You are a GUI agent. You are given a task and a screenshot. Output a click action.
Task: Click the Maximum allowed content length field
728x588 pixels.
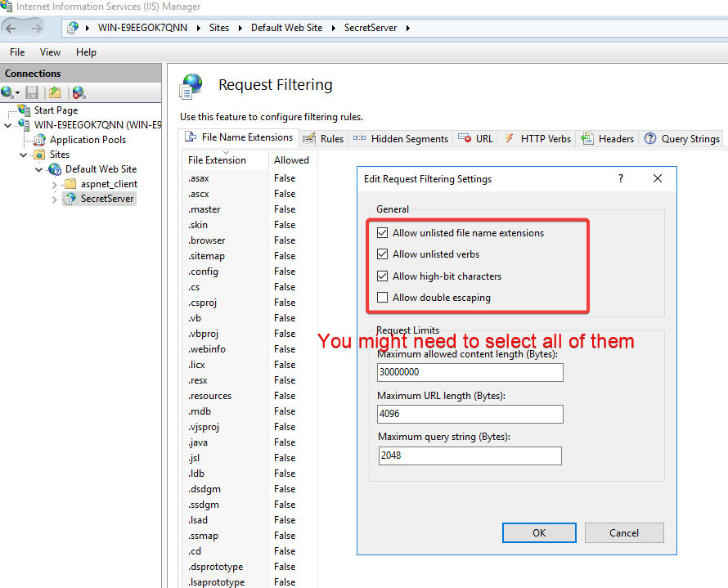470,372
